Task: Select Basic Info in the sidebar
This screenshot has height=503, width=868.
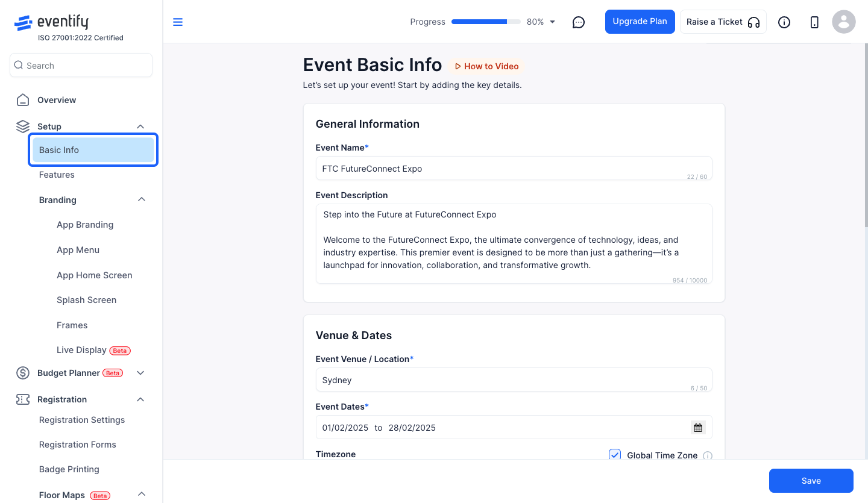Action: point(93,150)
